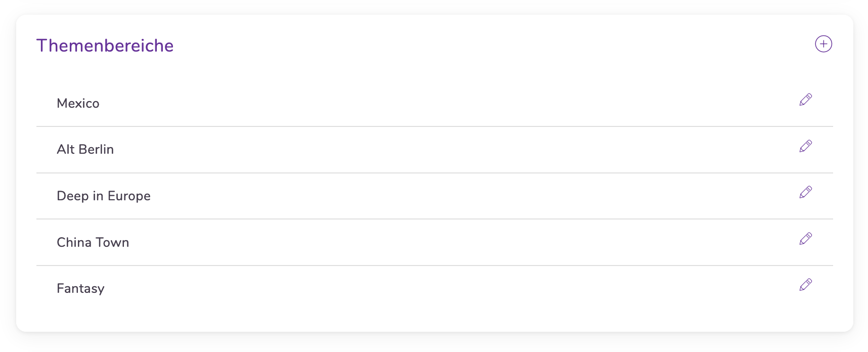The image size is (868, 352).
Task: Add a new Themenbereich with plus icon
Action: pyautogui.click(x=823, y=44)
